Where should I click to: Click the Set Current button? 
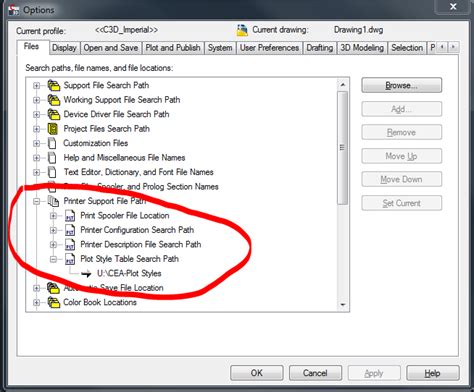[402, 203]
